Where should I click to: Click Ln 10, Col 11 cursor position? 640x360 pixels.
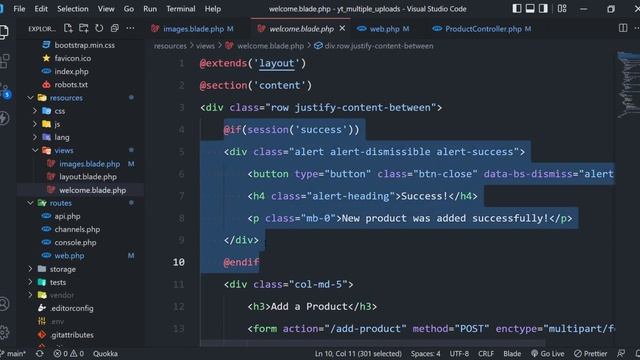click(x=358, y=353)
